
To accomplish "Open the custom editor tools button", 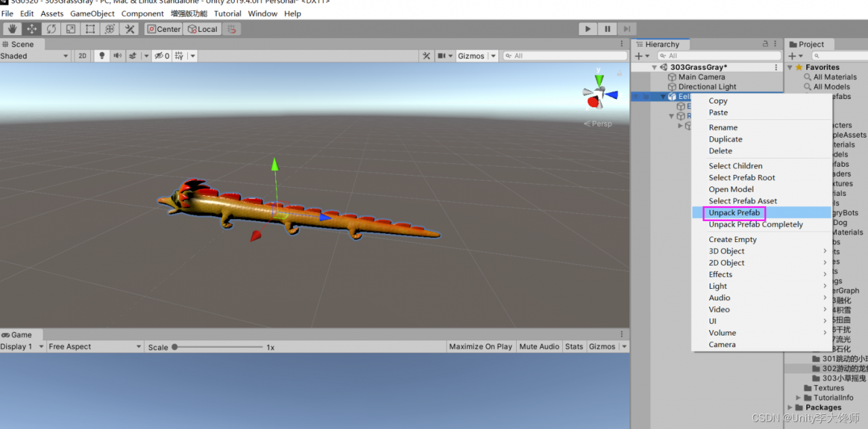I will 130,29.
